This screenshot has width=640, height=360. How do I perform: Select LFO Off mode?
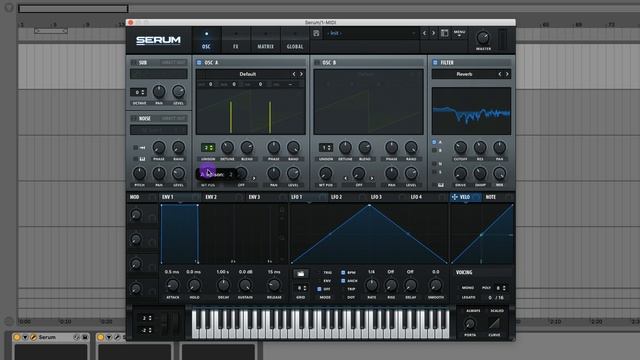tap(319, 289)
